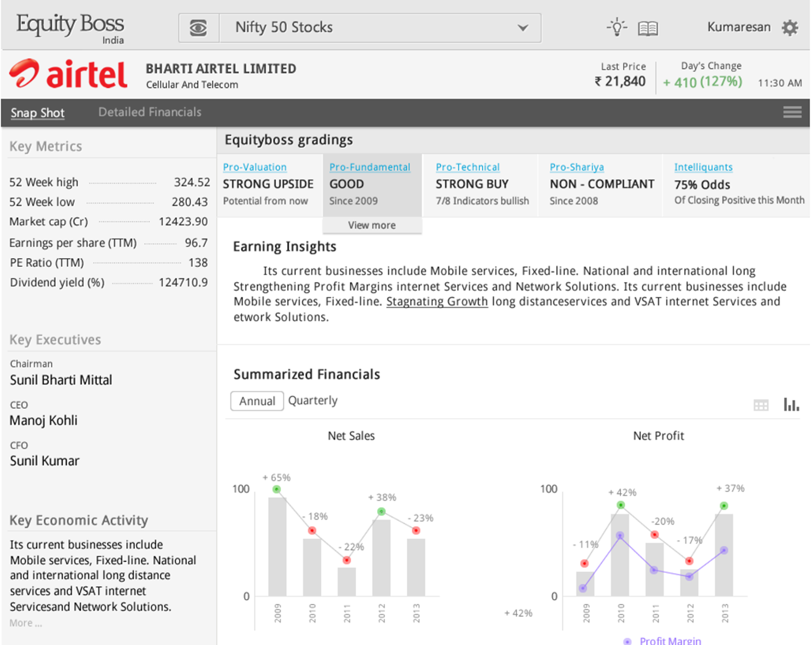Image resolution: width=812 pixels, height=645 pixels.
Task: Click the 2011 Net Profit red point
Action: click(x=654, y=535)
